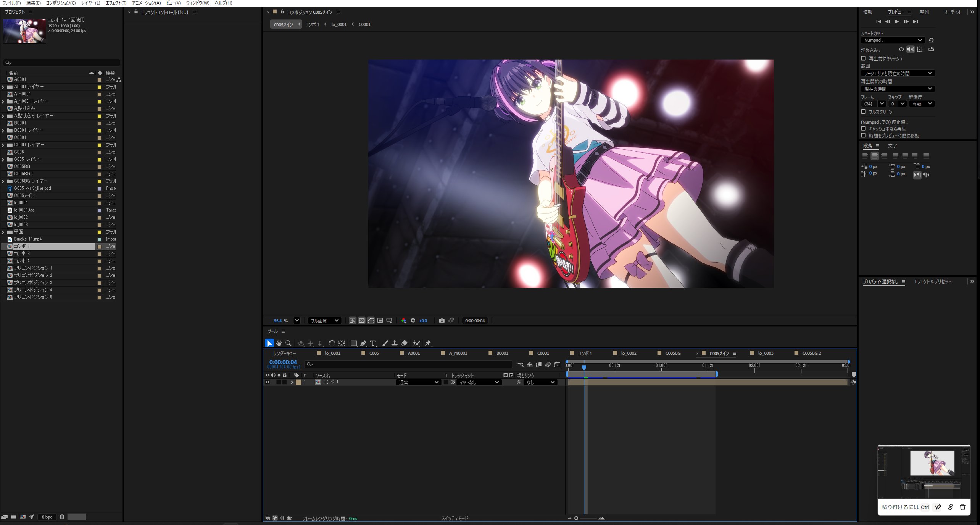Screen dimensions: 980x525
Task: Open the フル画質 resolution dropdown
Action: [324, 321]
